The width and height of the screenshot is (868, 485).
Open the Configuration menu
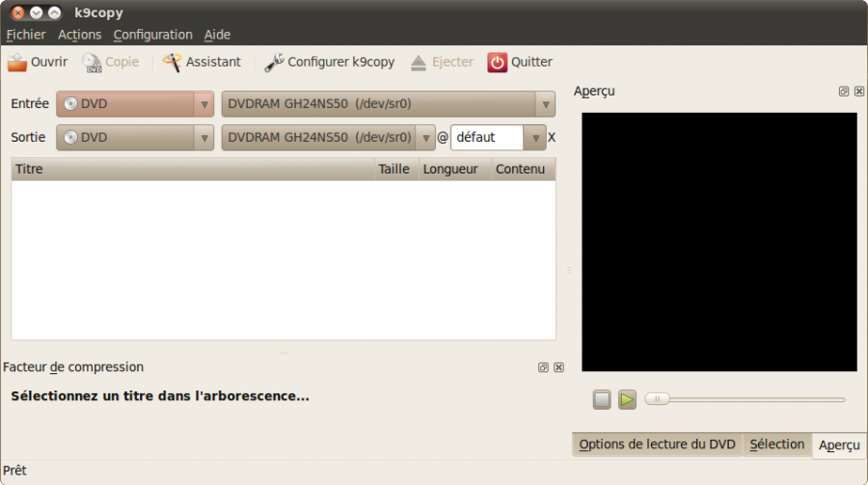152,35
